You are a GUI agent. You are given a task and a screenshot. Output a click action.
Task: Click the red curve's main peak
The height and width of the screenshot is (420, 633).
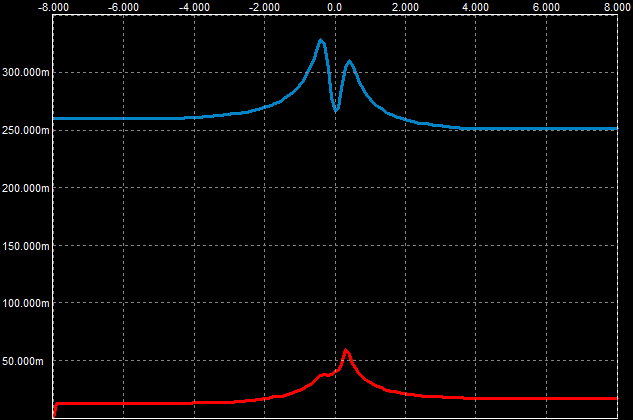pos(346,351)
